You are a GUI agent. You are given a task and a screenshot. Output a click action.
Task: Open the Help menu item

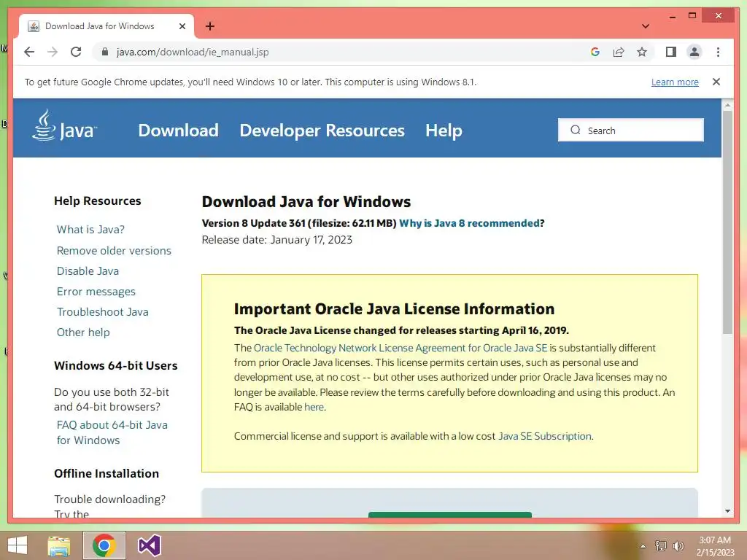[x=444, y=130]
